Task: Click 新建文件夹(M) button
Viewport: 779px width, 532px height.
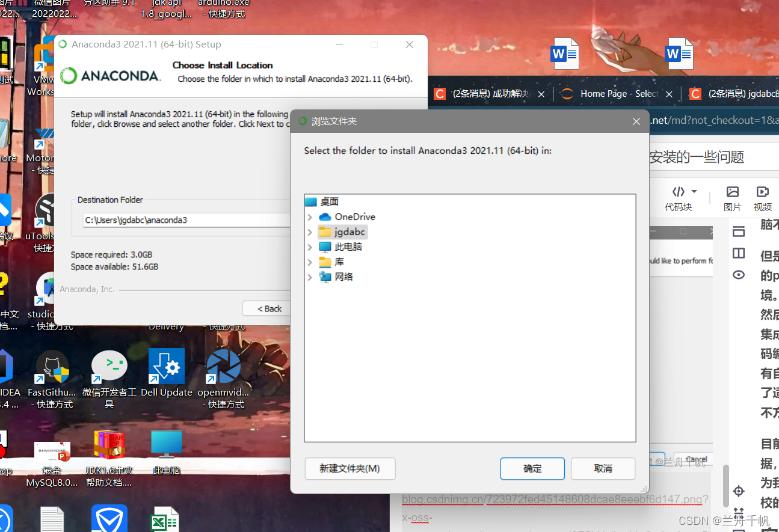Action: [350, 469]
